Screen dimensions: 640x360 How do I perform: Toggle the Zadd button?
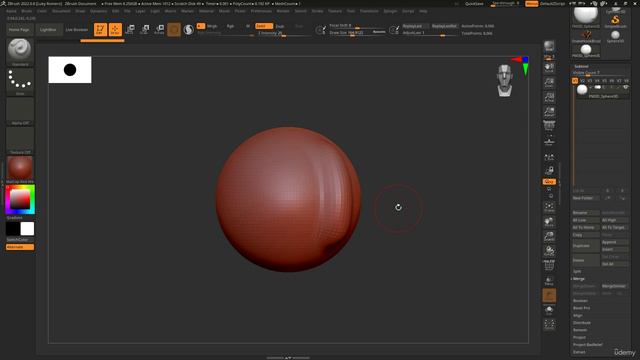coord(264,26)
